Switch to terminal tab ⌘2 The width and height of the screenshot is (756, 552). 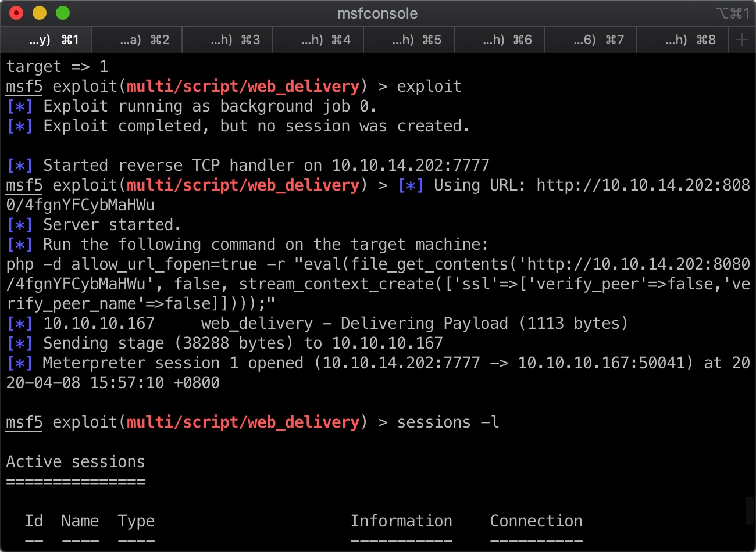tap(137, 40)
